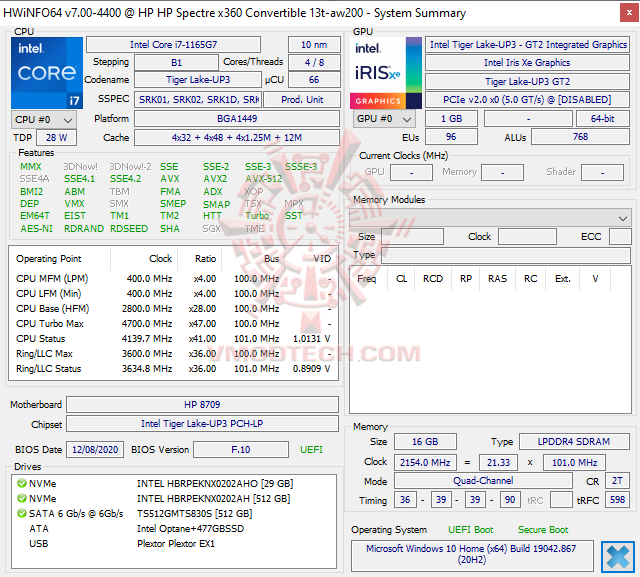The width and height of the screenshot is (640, 577).
Task: Click the Intel Iris Xe Graphics name field
Action: 527,62
